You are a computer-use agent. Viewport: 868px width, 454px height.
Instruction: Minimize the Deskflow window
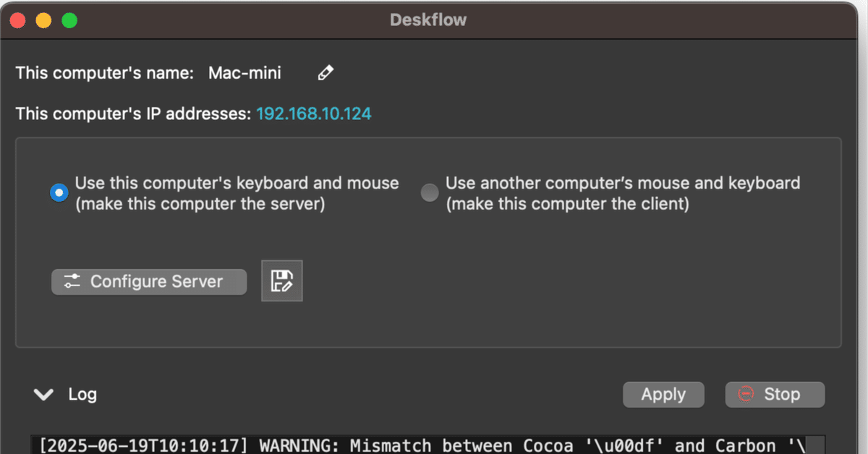(43, 20)
